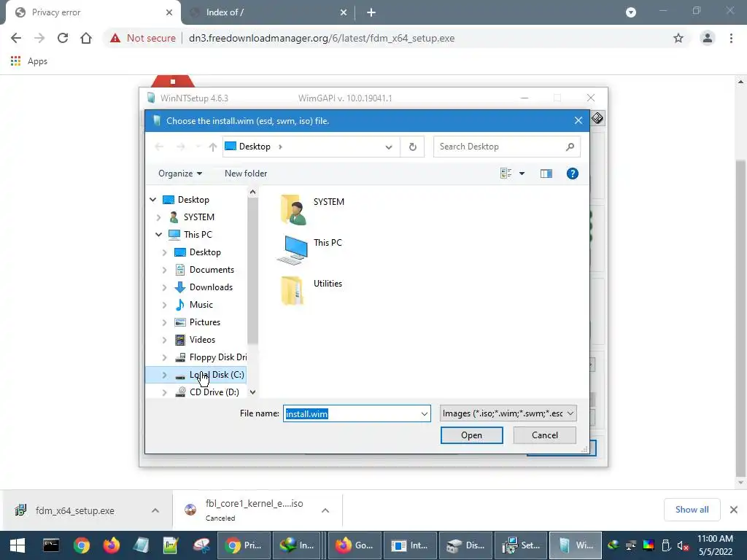Image resolution: width=747 pixels, height=560 pixels.
Task: Collapse the Desktop tree node
Action: tap(153, 200)
